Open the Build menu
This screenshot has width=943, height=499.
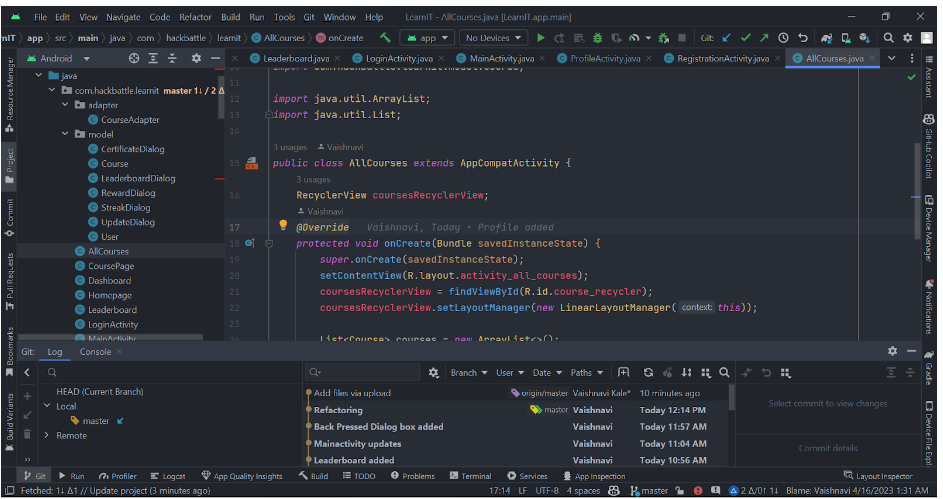230,17
